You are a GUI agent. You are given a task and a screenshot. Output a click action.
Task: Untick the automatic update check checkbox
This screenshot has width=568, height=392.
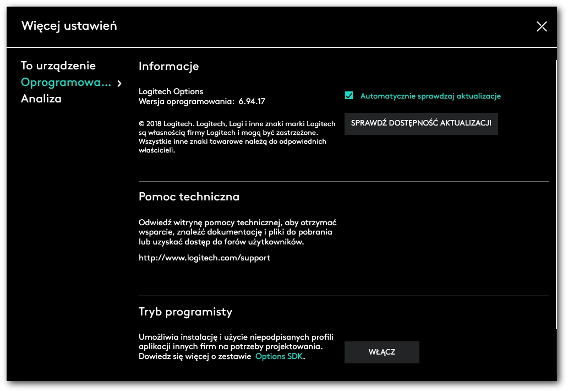click(x=349, y=96)
